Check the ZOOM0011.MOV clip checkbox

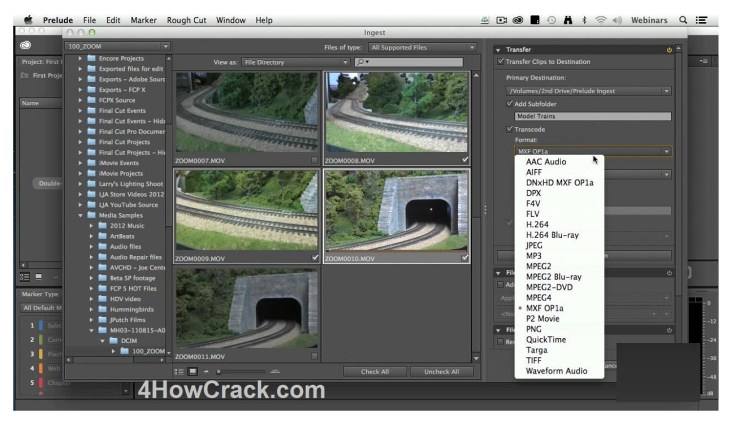[315, 356]
